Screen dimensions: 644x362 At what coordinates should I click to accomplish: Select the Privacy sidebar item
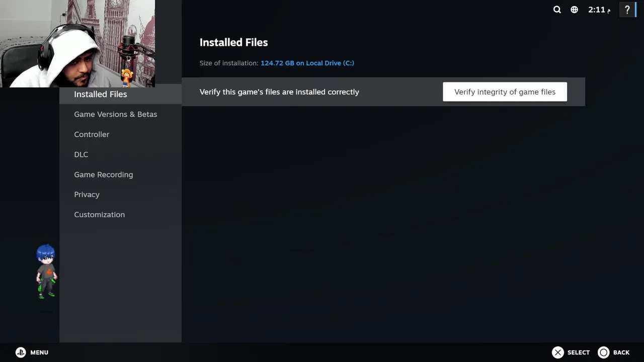[x=87, y=195]
